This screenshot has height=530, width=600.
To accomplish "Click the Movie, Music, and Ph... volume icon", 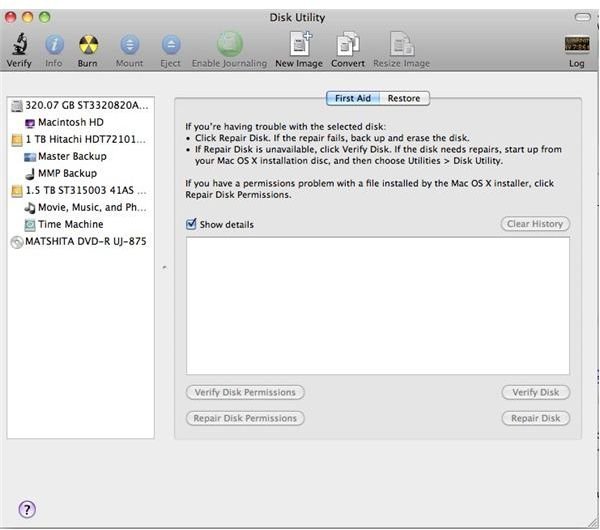I will coord(30,208).
